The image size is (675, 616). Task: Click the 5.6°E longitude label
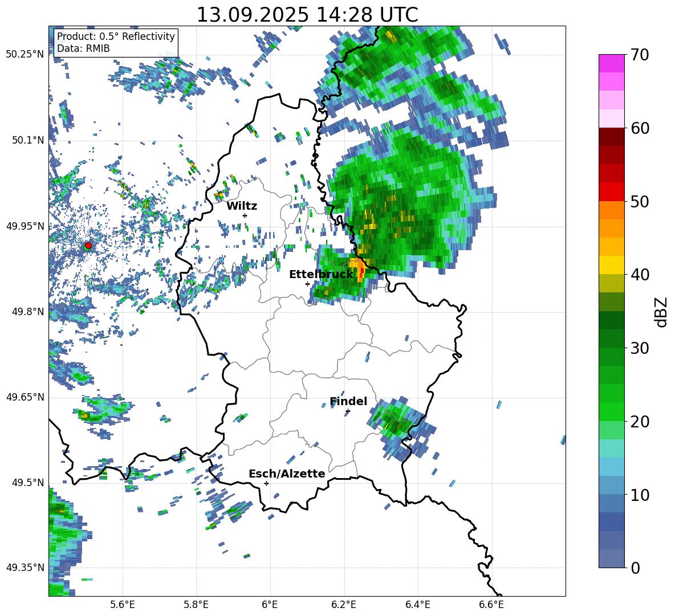click(123, 605)
